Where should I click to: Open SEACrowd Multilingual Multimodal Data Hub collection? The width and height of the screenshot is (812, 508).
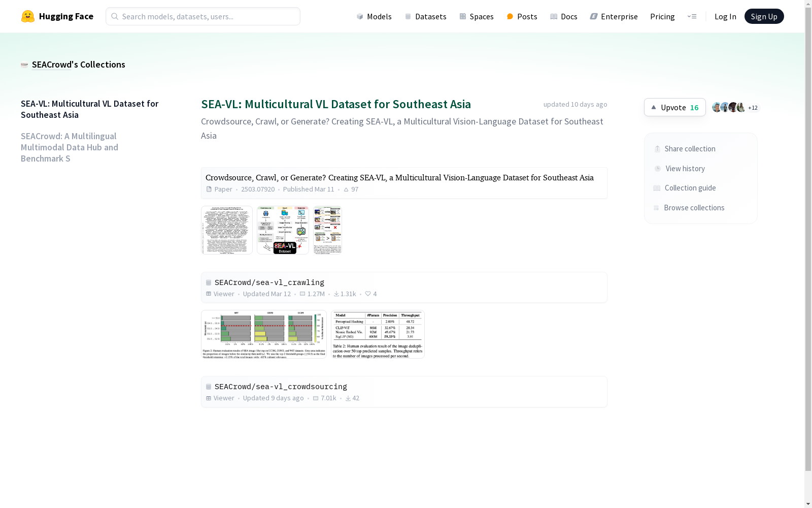pos(70,147)
